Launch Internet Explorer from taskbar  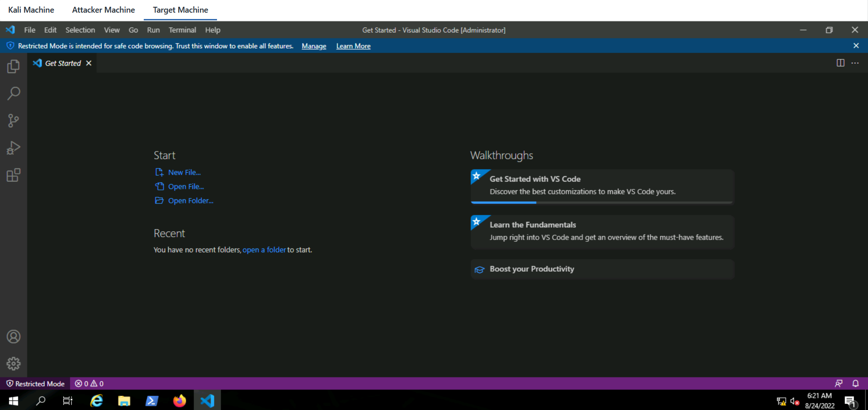point(97,401)
